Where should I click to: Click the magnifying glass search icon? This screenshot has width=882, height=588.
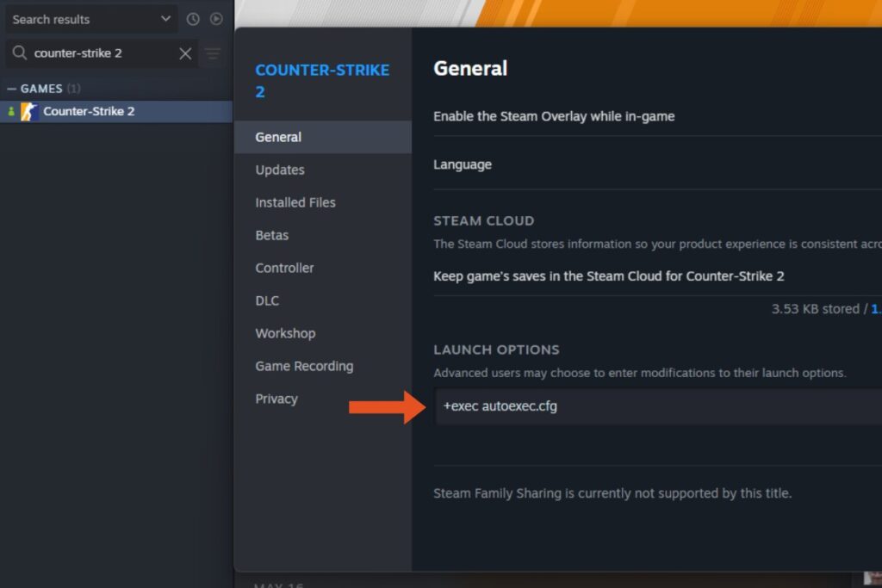[x=19, y=53]
